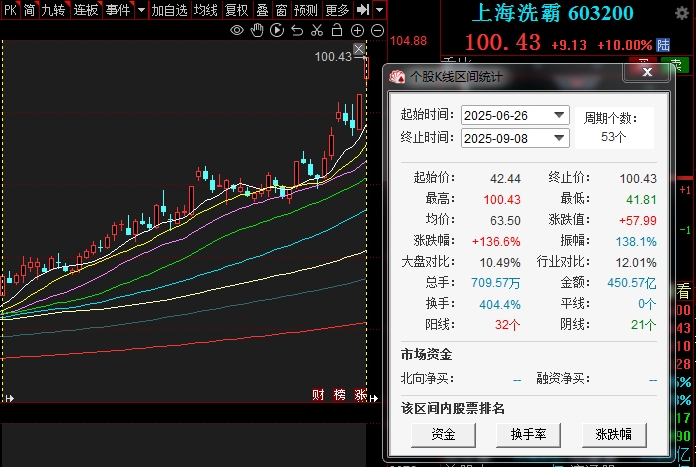Click the circular play replay icon
Viewport: 696px width, 467px height.
click(x=277, y=31)
